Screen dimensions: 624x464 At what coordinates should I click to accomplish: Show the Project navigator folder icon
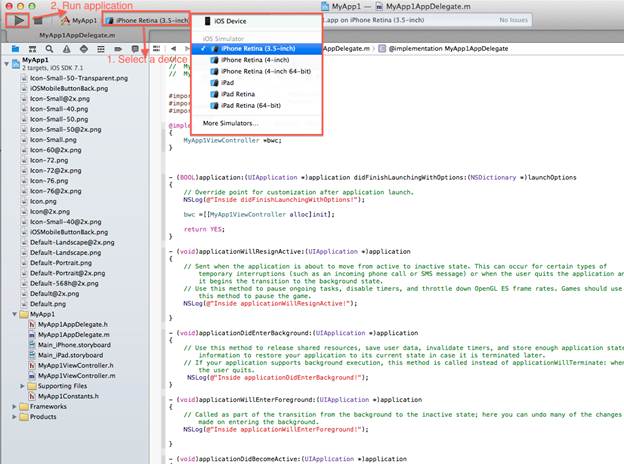tap(16, 49)
